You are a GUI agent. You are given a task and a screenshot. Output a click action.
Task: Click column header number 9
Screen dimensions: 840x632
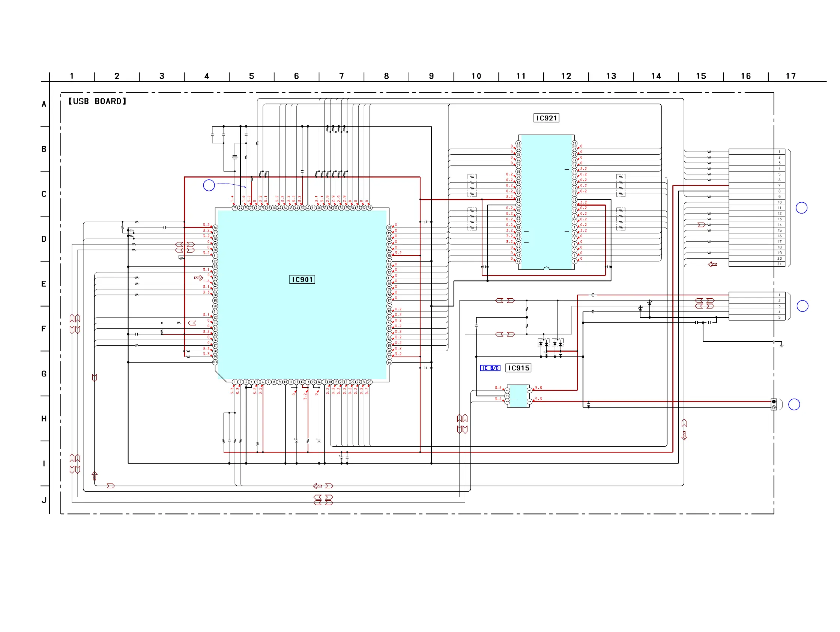[x=431, y=76]
